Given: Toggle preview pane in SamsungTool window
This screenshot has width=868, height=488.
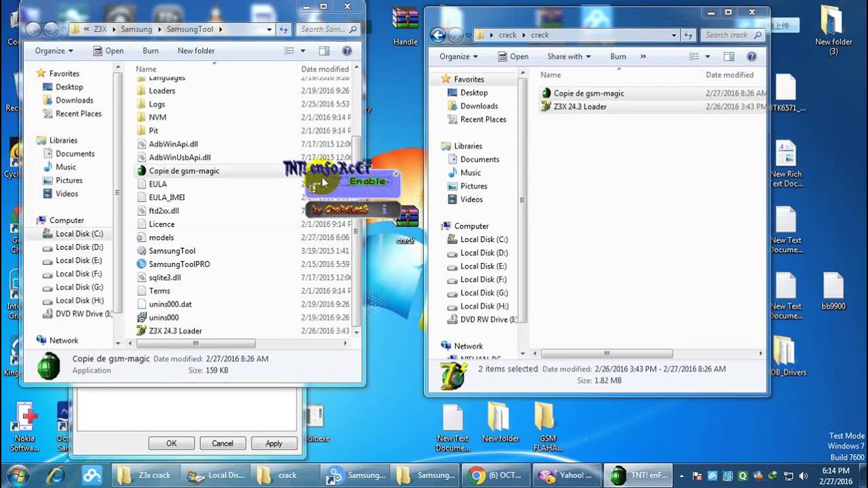Looking at the screenshot, I should click(x=324, y=51).
